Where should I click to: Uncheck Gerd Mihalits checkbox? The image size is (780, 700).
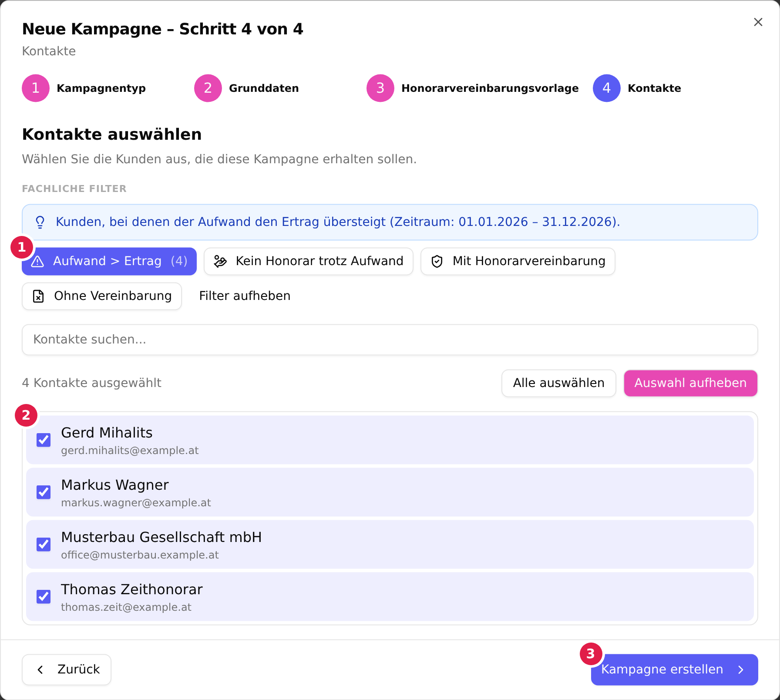pos(44,440)
